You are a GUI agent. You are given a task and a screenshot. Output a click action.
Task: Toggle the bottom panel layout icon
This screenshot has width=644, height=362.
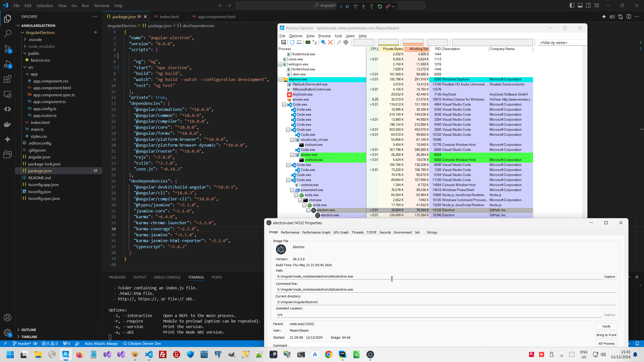pos(580,6)
